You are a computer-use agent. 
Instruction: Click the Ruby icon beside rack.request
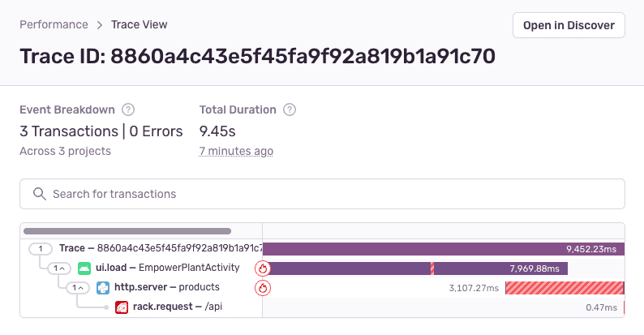[122, 307]
